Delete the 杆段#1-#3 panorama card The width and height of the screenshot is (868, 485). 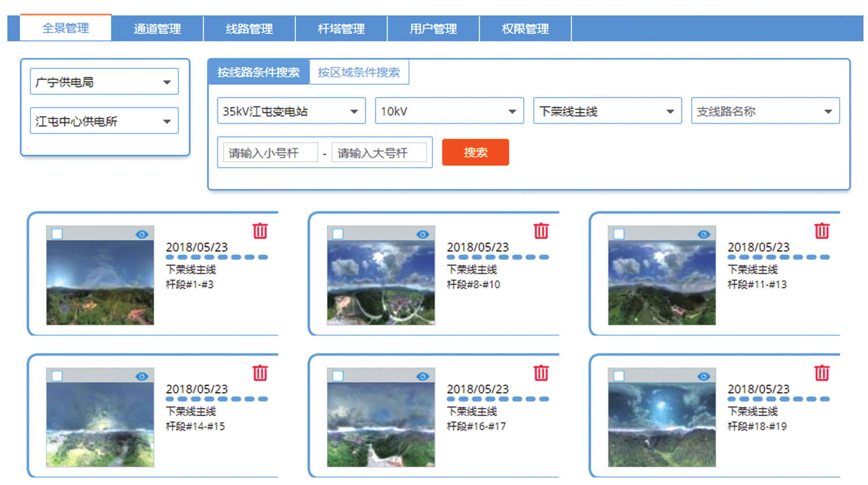pos(260,231)
